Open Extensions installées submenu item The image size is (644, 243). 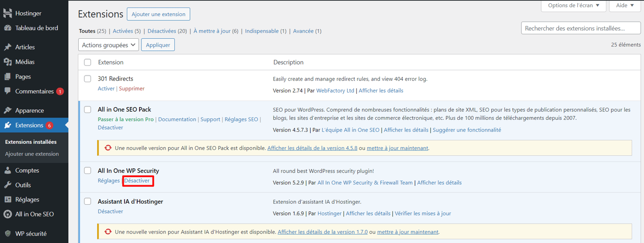click(x=31, y=142)
